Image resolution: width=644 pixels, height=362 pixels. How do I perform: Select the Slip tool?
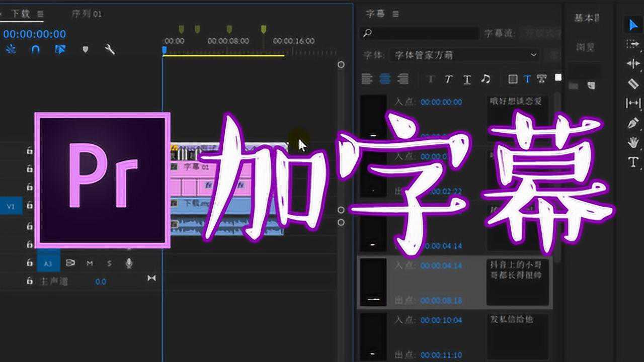coord(633,103)
